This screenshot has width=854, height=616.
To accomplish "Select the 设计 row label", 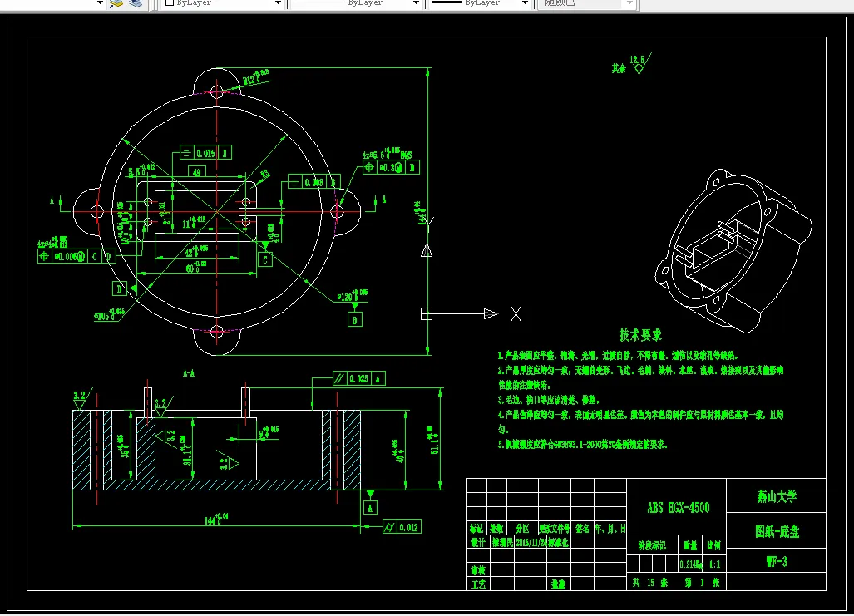I will (478, 543).
